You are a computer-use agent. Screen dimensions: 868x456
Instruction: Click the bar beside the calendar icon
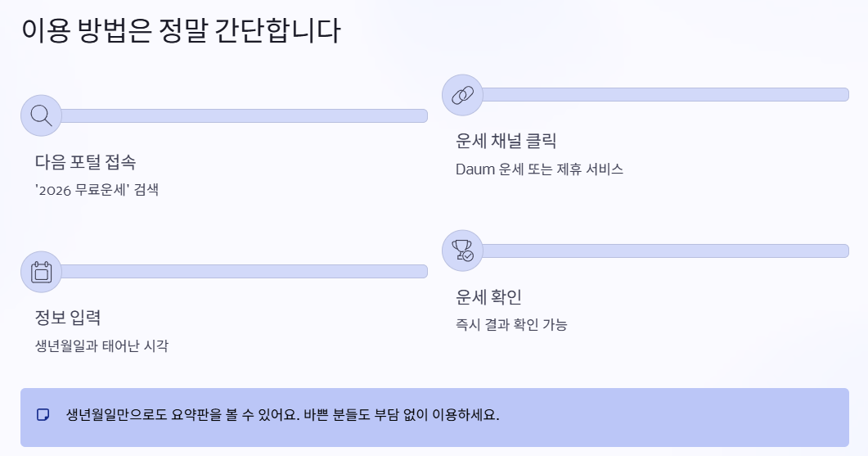244,272
